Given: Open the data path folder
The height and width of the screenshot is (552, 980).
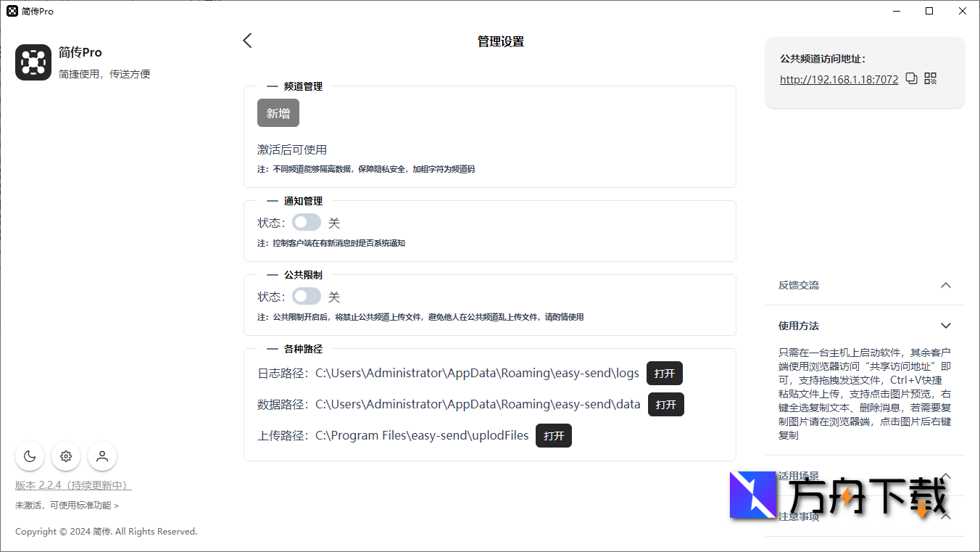Looking at the screenshot, I should (665, 404).
